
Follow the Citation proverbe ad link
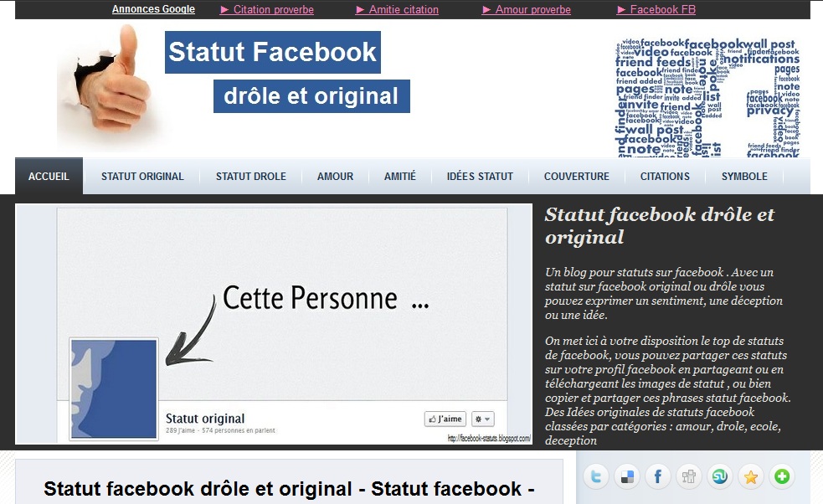(x=267, y=9)
